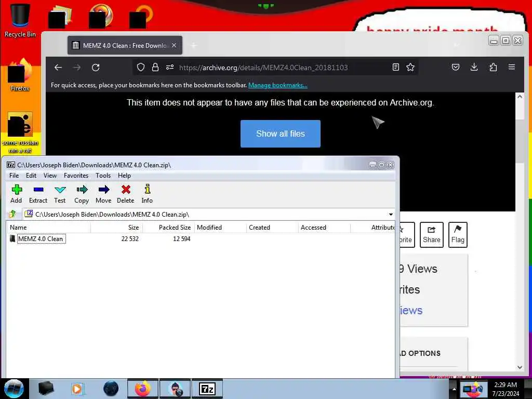Go back in Firefox
This screenshot has height=399, width=532.
point(58,68)
